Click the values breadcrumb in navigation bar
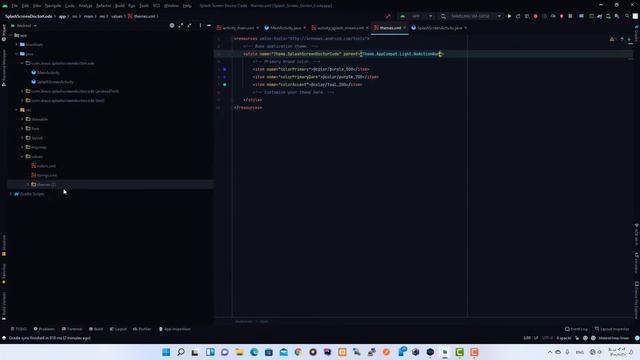Screen dimensions: 640x360 pyautogui.click(x=117, y=16)
